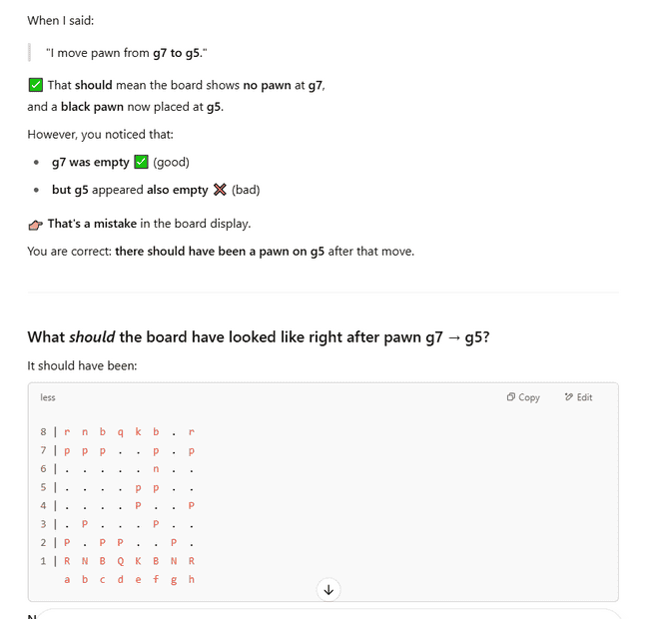Click the file letters row a through h
Image resolution: width=672 pixels, height=619 pixels.
130,579
